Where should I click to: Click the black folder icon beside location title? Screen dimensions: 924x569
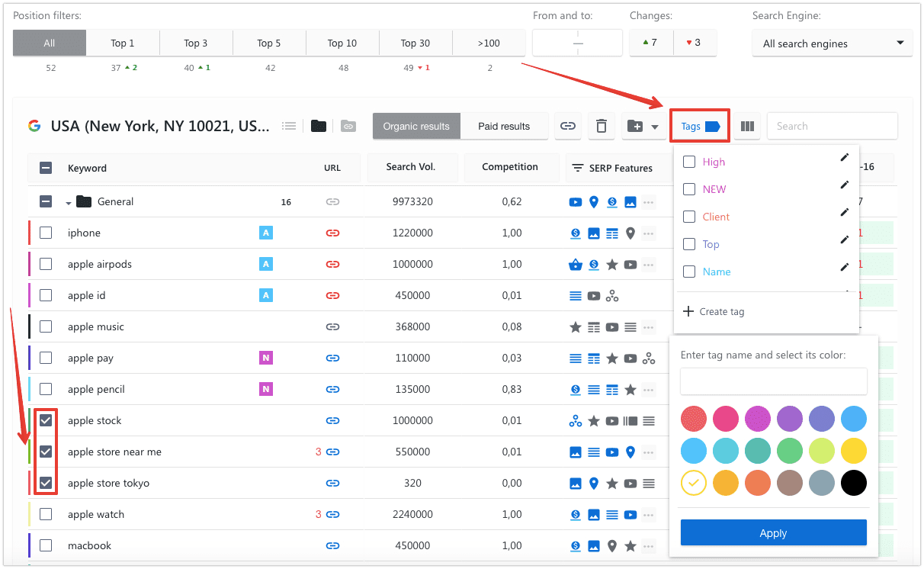[x=319, y=126]
